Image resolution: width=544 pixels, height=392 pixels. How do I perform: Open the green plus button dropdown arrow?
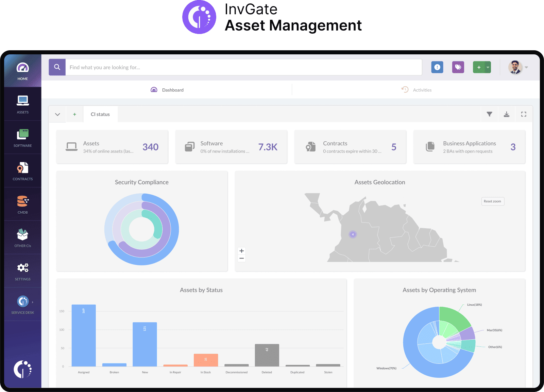pos(487,67)
